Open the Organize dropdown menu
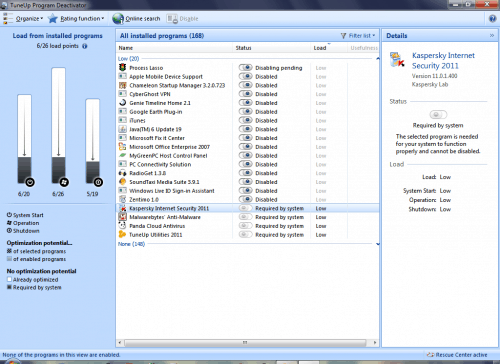The image size is (500, 364). pyautogui.click(x=23, y=19)
